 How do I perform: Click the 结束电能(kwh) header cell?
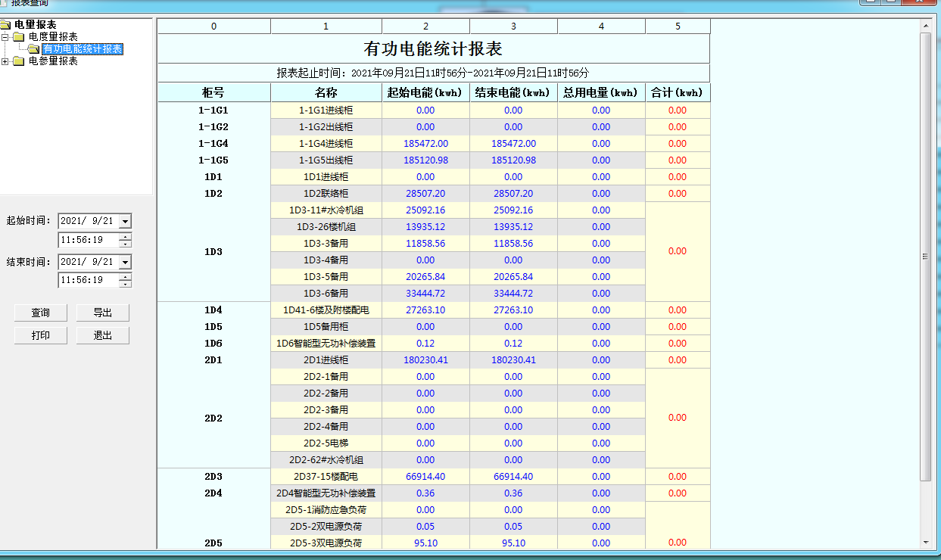click(513, 93)
